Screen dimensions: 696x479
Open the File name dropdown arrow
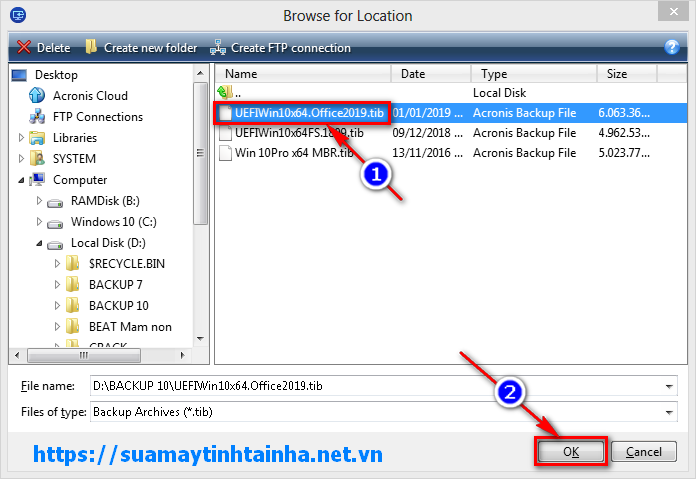pyautogui.click(x=669, y=386)
